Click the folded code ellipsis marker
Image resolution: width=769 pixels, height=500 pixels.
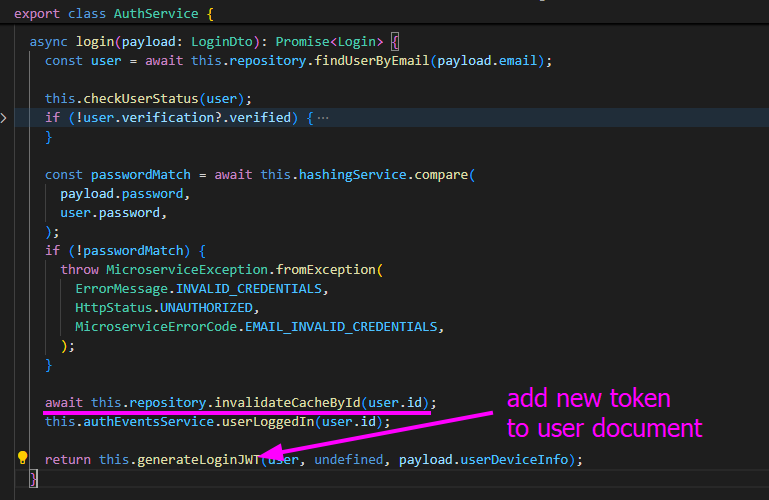(323, 118)
